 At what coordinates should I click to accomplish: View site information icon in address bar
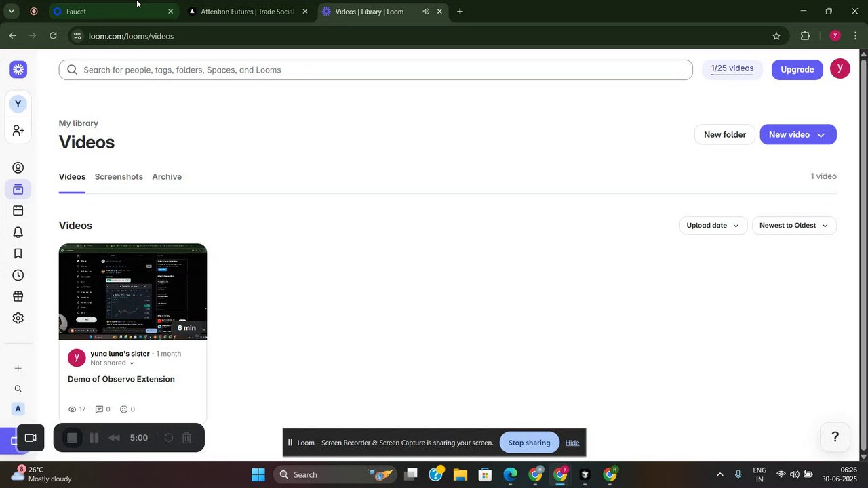[x=77, y=36]
